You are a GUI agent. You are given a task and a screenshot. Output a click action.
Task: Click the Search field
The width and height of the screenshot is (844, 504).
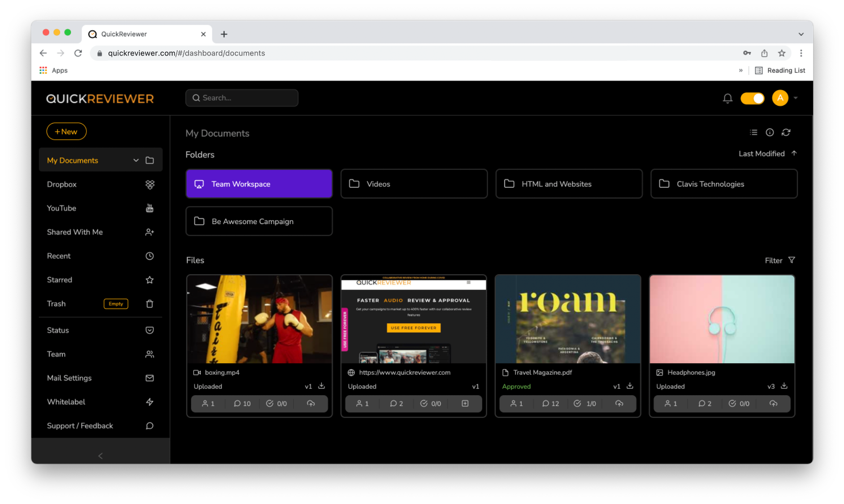(x=242, y=98)
